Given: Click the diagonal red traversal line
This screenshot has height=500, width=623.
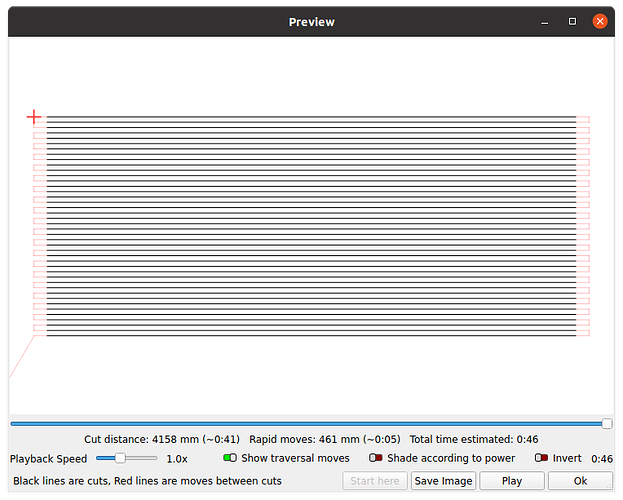Looking at the screenshot, I should click(22, 358).
